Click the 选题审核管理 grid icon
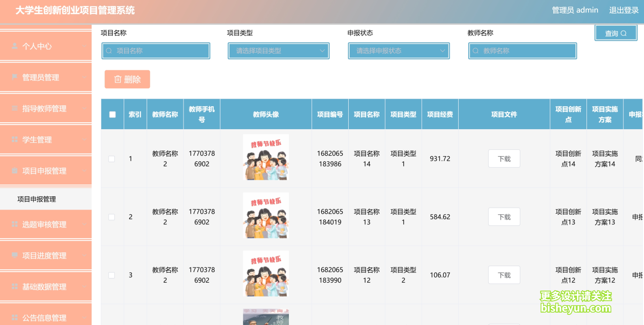 [x=15, y=224]
